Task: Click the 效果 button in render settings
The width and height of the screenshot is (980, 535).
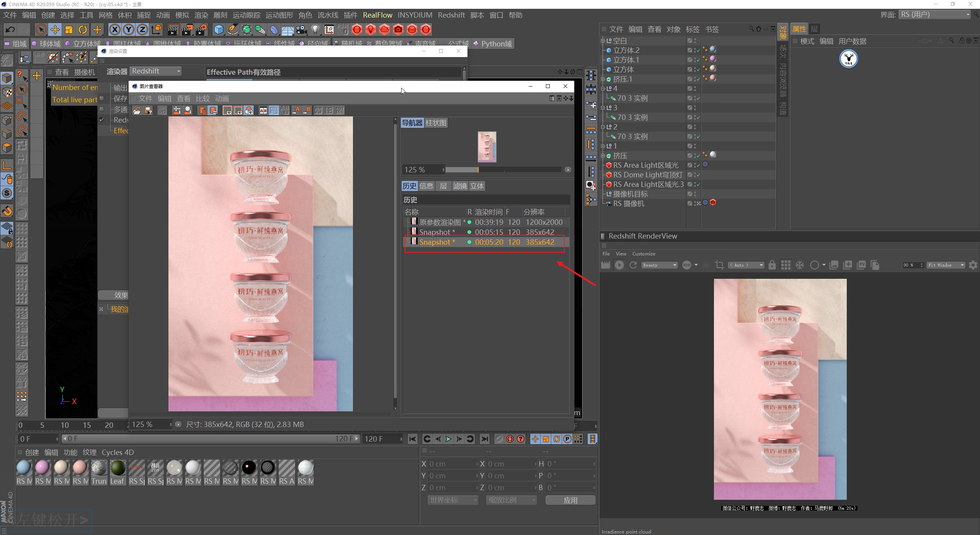Action: coord(113,295)
